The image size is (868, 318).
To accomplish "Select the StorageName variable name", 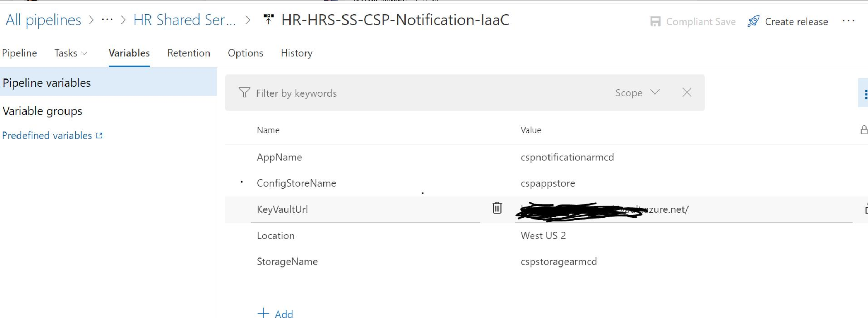I will click(x=287, y=261).
